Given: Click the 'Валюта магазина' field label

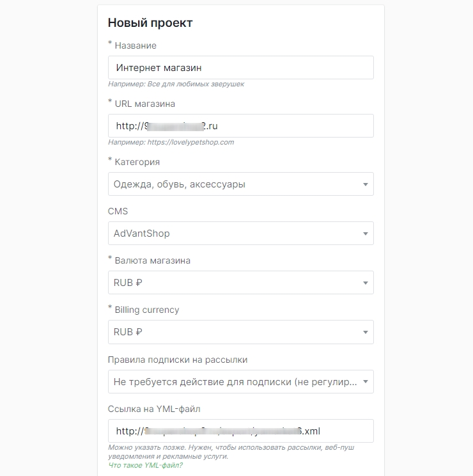Looking at the screenshot, I should [x=152, y=260].
